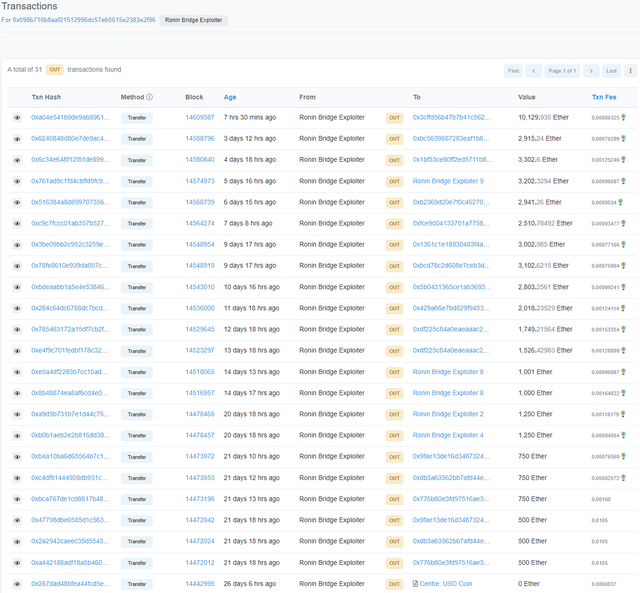Screen dimensions: 640x593
Task: Click green bulb icon beside fee 0.00125246
Action: coord(623,160)
